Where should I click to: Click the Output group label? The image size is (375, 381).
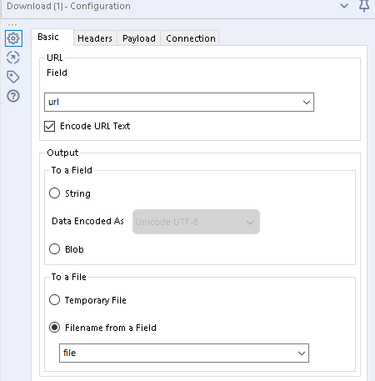coord(63,153)
